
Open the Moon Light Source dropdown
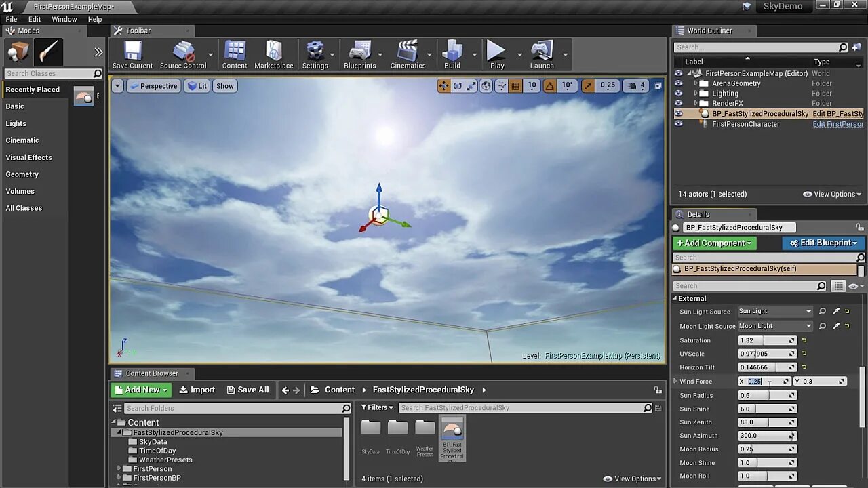(775, 326)
